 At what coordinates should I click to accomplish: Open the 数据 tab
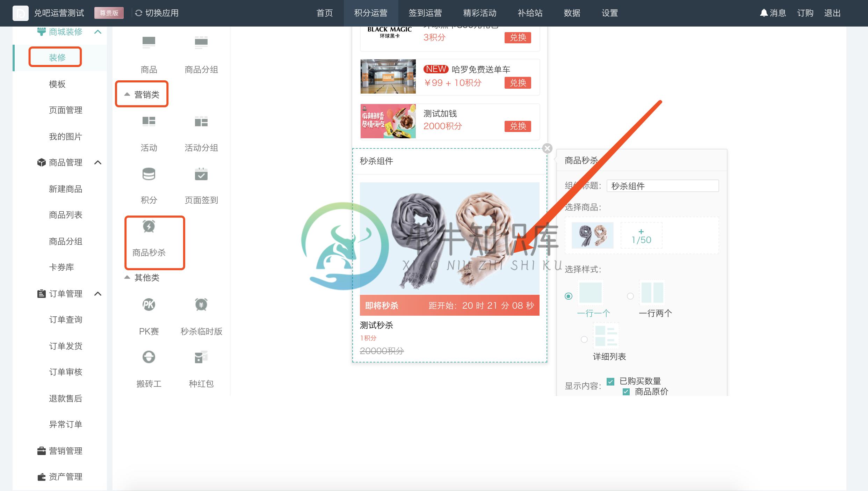tap(572, 13)
